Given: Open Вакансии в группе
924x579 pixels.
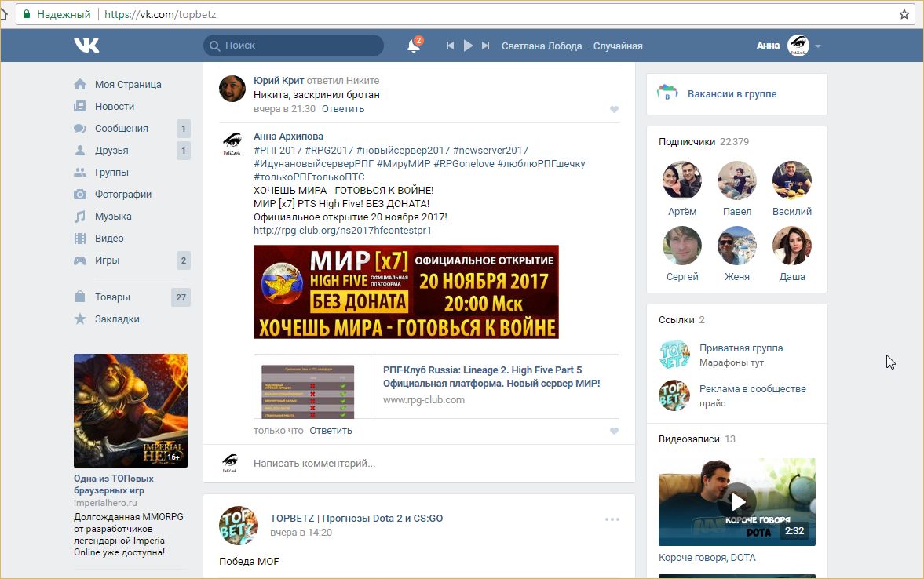Looking at the screenshot, I should coord(732,93).
